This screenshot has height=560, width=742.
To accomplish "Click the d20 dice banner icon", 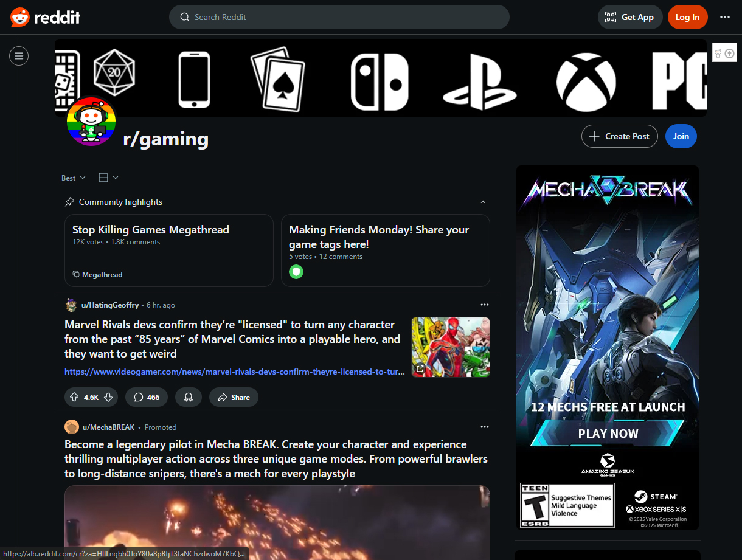I will click(x=114, y=72).
